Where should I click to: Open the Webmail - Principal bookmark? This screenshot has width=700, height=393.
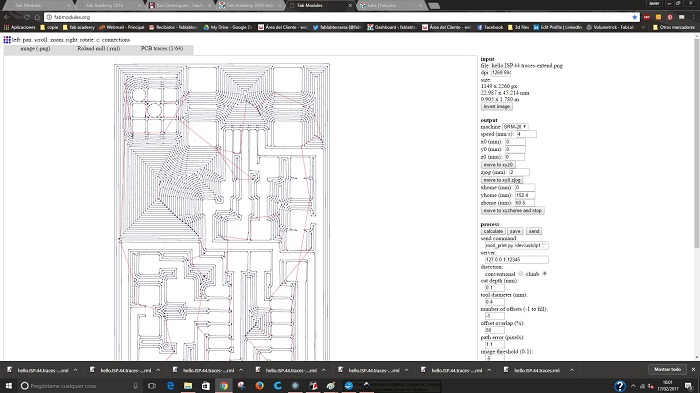[121, 27]
